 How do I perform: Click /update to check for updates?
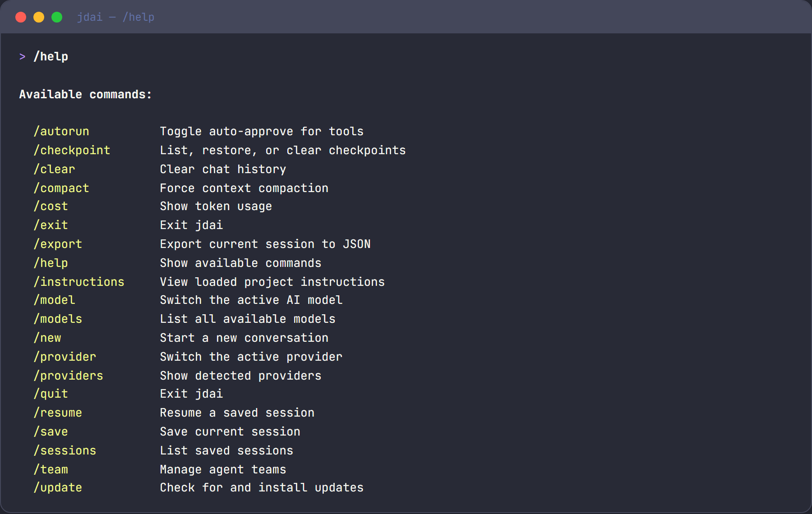pyautogui.click(x=58, y=487)
